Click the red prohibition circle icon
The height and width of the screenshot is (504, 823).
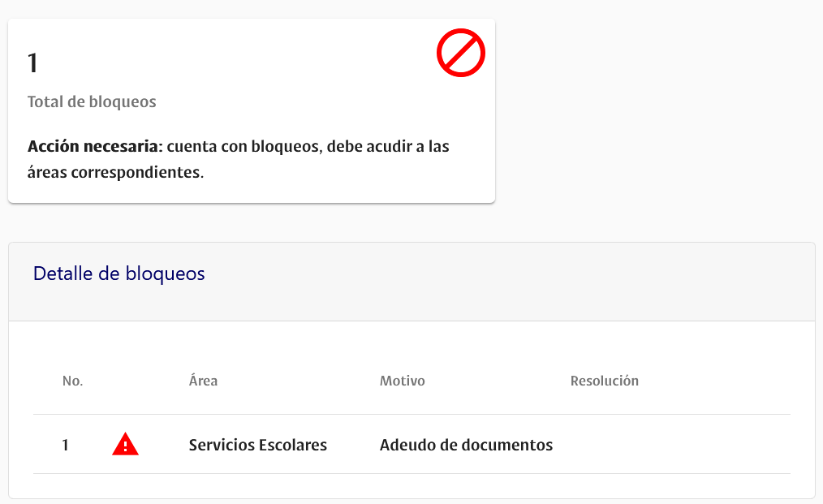(460, 54)
